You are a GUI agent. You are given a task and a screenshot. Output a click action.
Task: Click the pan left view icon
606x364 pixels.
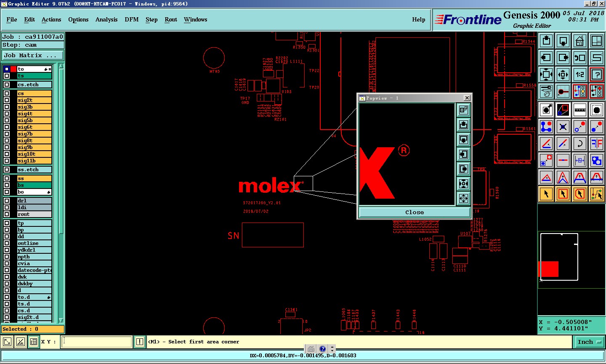pyautogui.click(x=546, y=58)
